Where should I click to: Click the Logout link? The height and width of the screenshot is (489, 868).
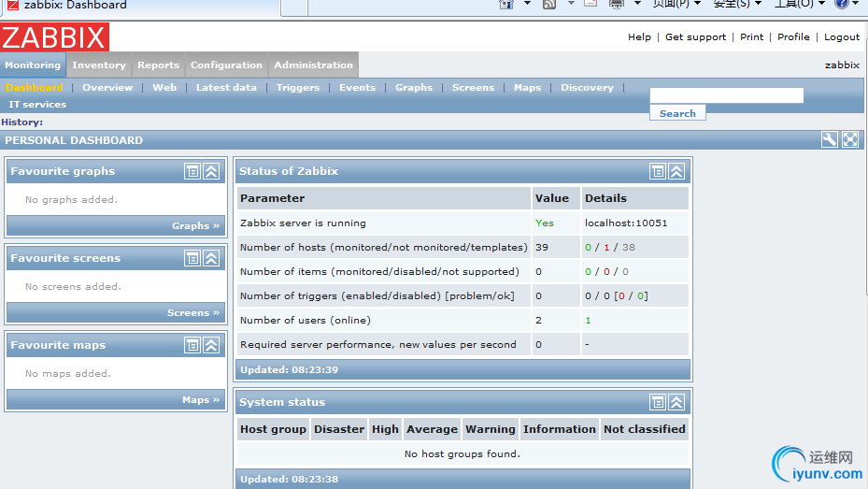pyautogui.click(x=842, y=36)
